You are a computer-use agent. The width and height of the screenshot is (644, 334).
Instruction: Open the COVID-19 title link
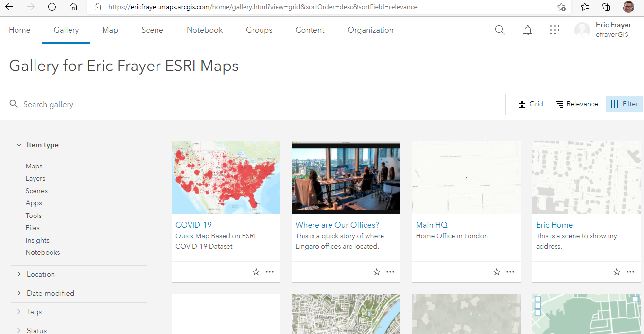[x=193, y=225]
